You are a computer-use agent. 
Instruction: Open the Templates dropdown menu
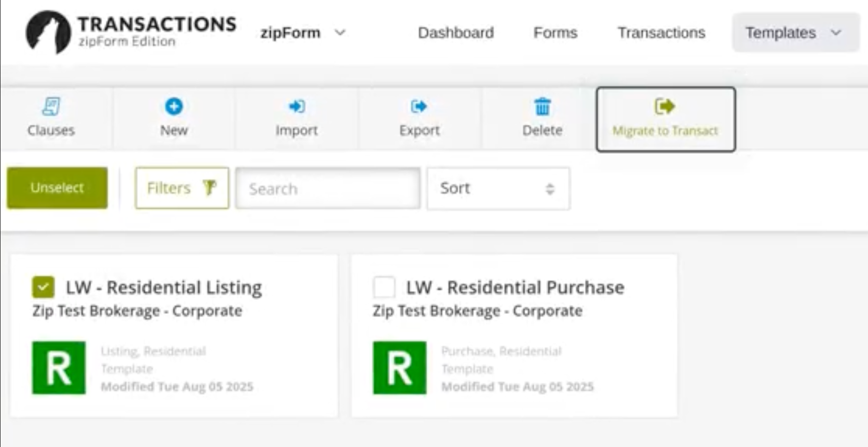pos(795,32)
